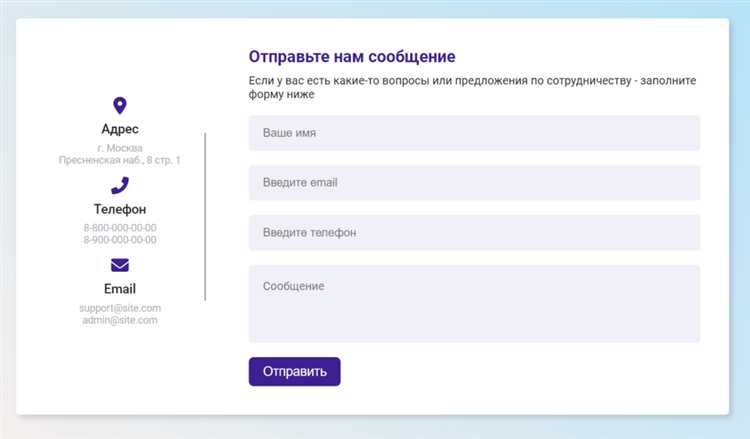Focus the Введите email field
This screenshot has width=750, height=439.
pyautogui.click(x=474, y=183)
